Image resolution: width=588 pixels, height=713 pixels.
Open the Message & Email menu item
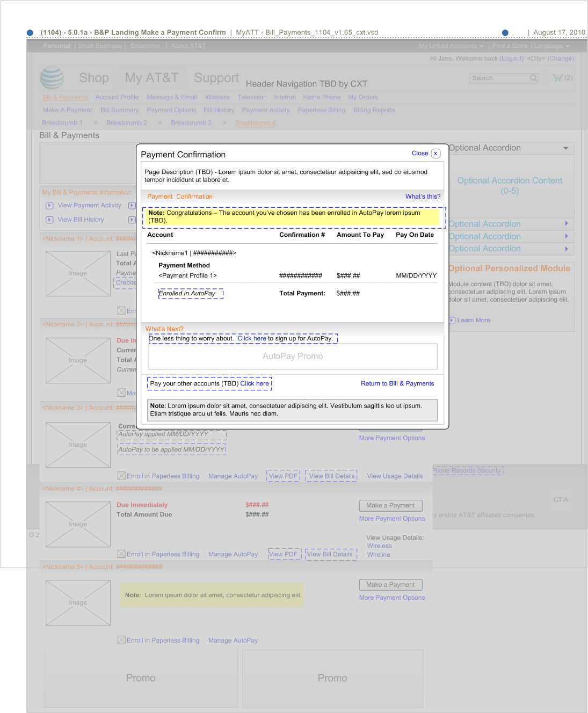pyautogui.click(x=172, y=97)
